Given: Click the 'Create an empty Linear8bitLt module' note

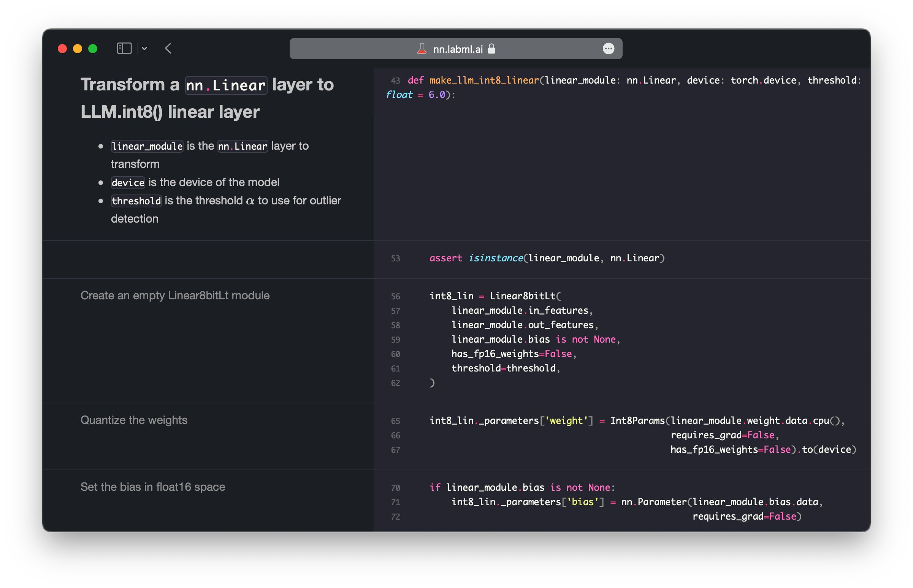Looking at the screenshot, I should pos(175,296).
